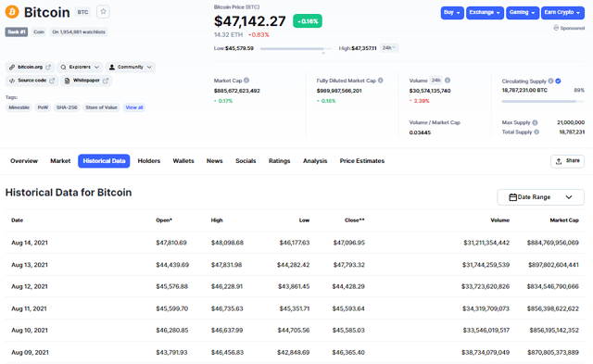Switch to the Holders tab

[x=149, y=160]
